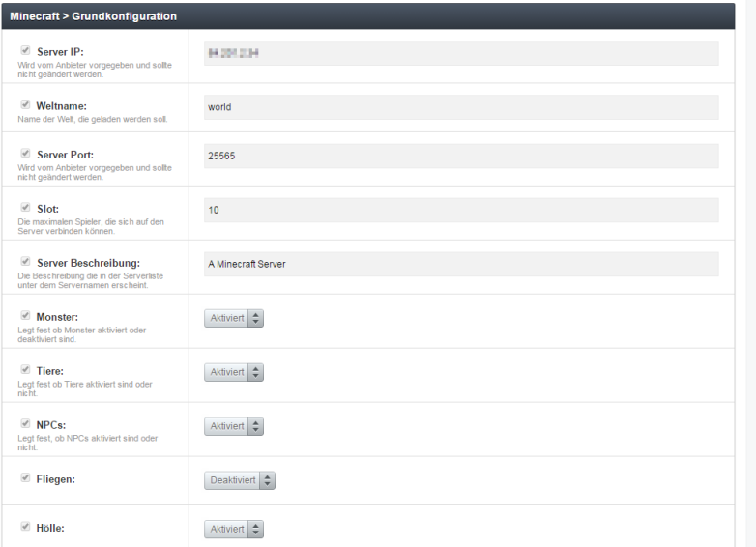Click the Server Beschreibung label
Viewport: 756px width, 547px height.
[x=88, y=263]
